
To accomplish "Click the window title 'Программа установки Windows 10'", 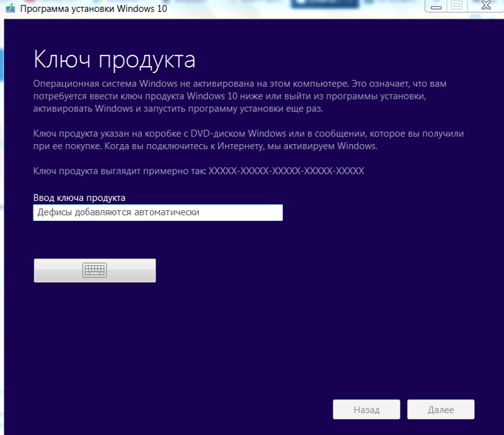I will 93,9.
